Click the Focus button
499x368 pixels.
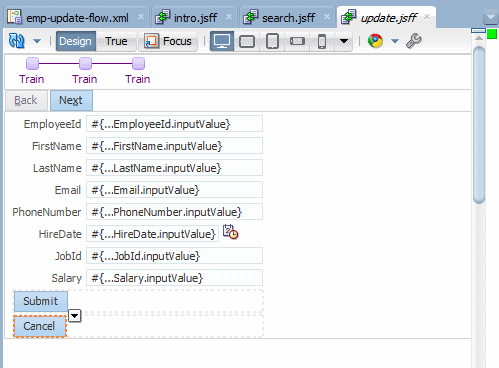pyautogui.click(x=168, y=41)
